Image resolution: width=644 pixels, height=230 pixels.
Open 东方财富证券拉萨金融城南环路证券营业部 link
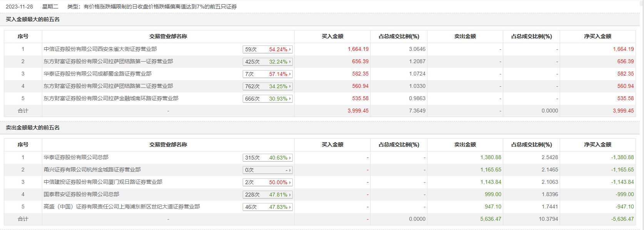coord(111,98)
